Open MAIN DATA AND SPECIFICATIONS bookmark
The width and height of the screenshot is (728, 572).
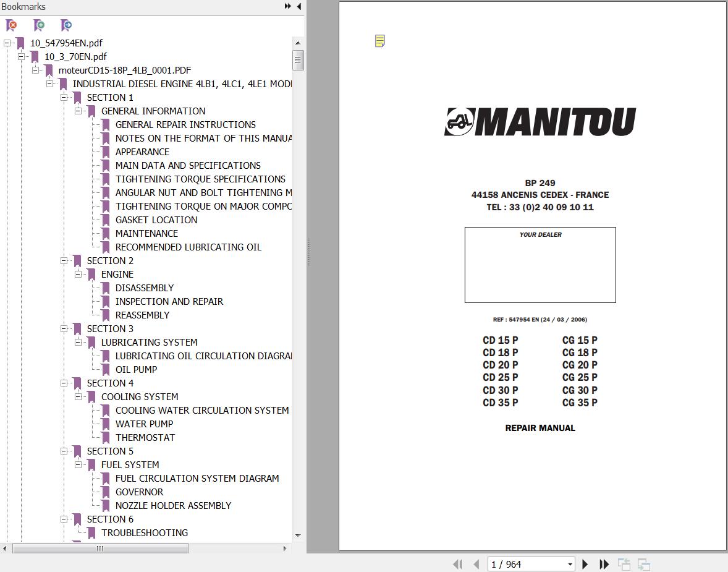[188, 166]
